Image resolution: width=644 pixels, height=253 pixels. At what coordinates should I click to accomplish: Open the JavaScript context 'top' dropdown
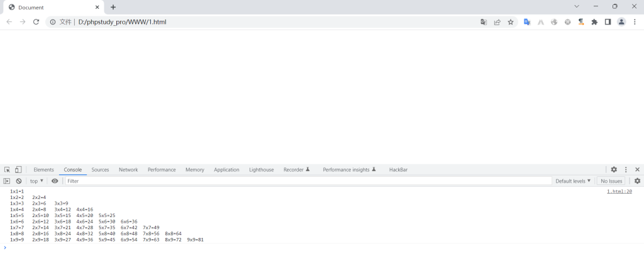coord(37,181)
